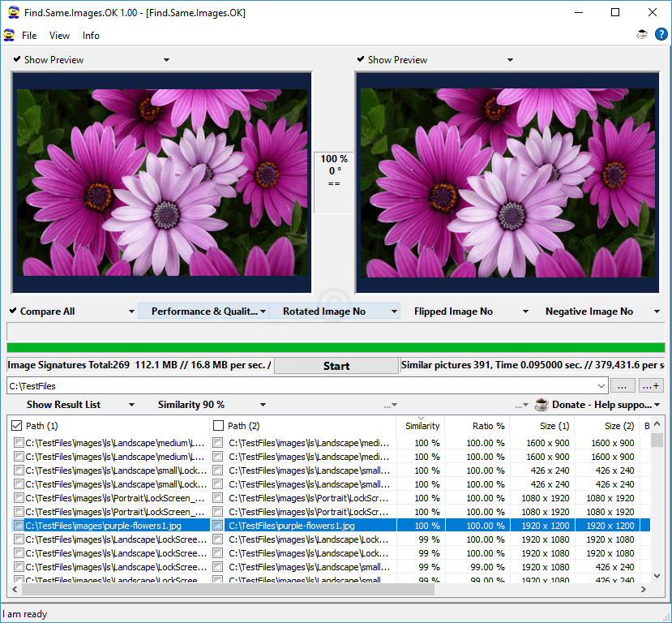The width and height of the screenshot is (672, 623).
Task: Check the Path (2) header checkbox
Action: (218, 425)
